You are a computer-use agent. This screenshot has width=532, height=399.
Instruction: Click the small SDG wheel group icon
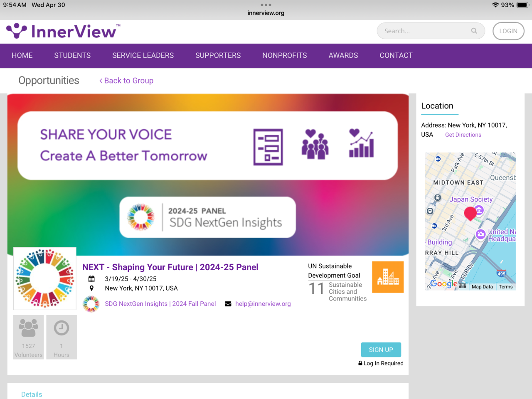(91, 304)
